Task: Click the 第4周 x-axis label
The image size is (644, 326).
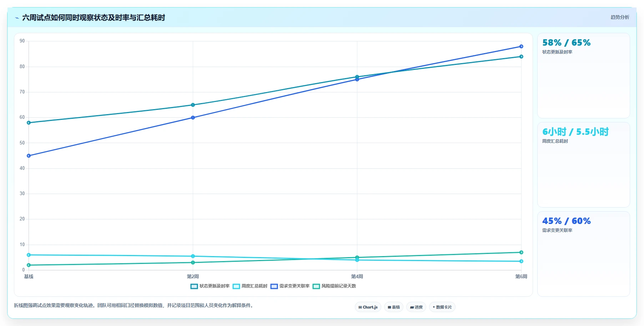Action: click(x=357, y=277)
